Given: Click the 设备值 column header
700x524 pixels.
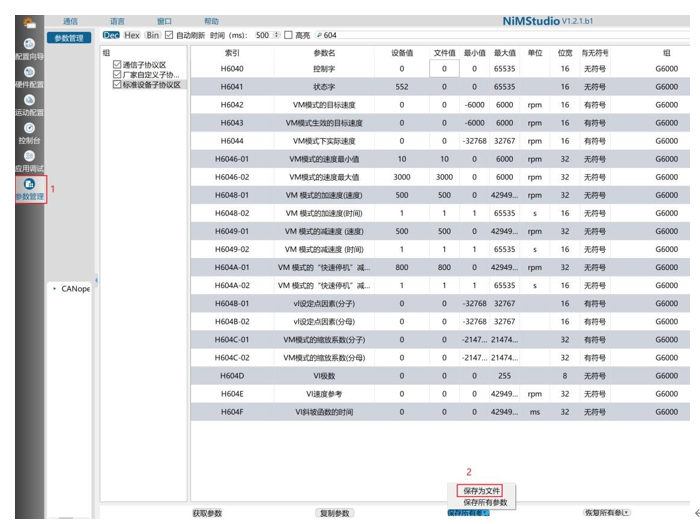Looking at the screenshot, I should click(x=402, y=53).
